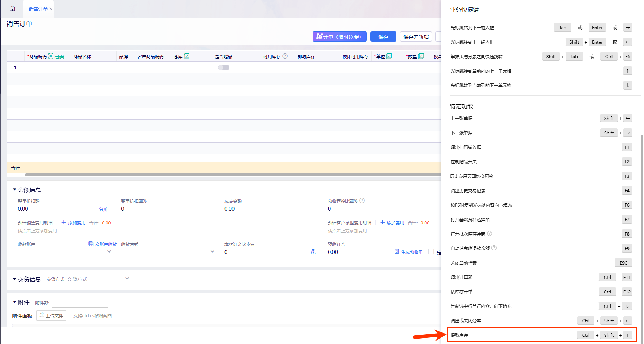Click 业务快捷键 panel vertical scrollbar
The height and width of the screenshot is (344, 644).
(642, 238)
